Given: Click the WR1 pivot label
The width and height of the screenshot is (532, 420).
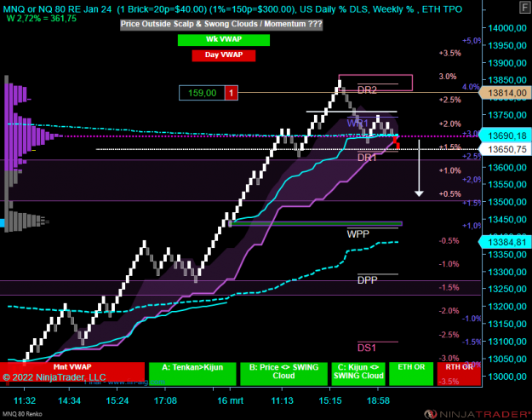Looking at the screenshot, I should pos(358,123).
